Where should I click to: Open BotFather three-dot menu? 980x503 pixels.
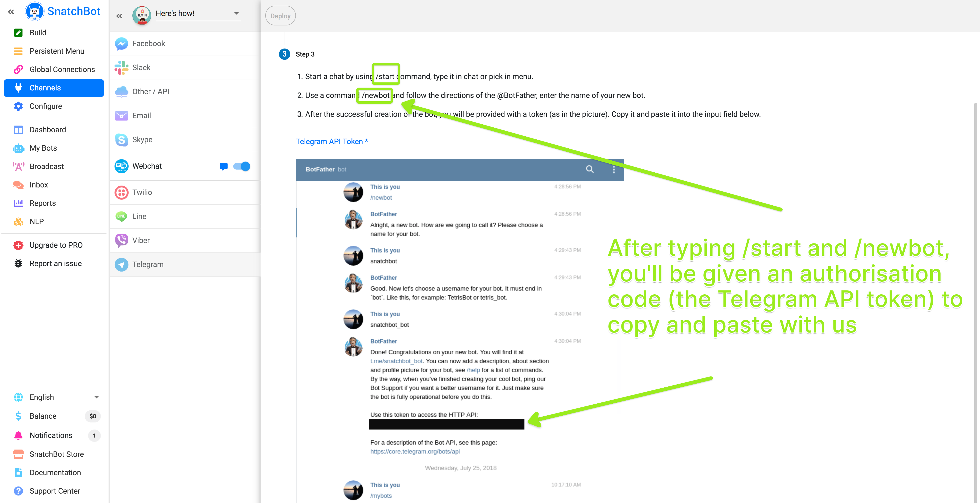coord(614,170)
